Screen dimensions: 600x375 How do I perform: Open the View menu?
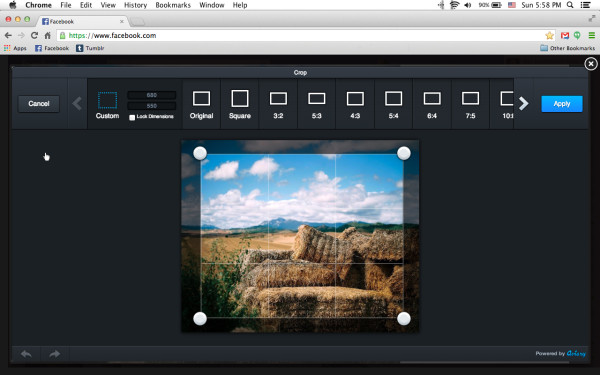(108, 5)
